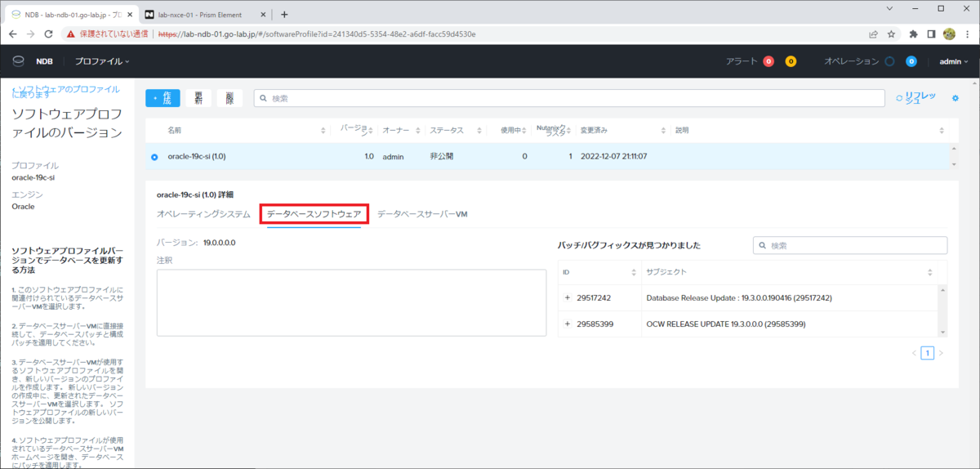Switch to データベースソフトウェア tab
980x469 pixels.
click(x=314, y=214)
